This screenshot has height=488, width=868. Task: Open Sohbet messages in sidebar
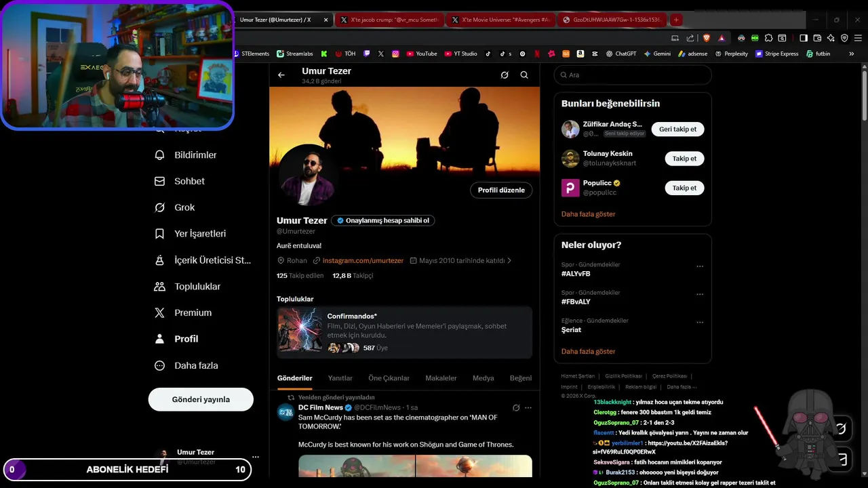(180, 182)
